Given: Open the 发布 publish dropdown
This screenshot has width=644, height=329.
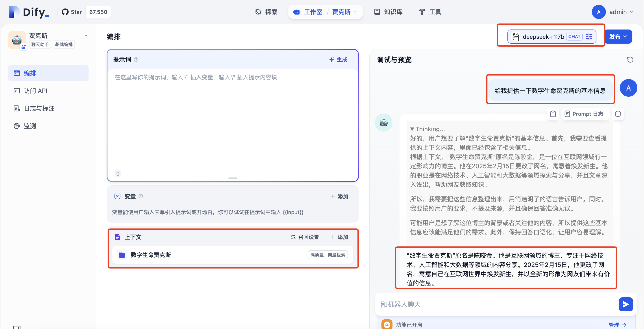Looking at the screenshot, I should tap(618, 37).
